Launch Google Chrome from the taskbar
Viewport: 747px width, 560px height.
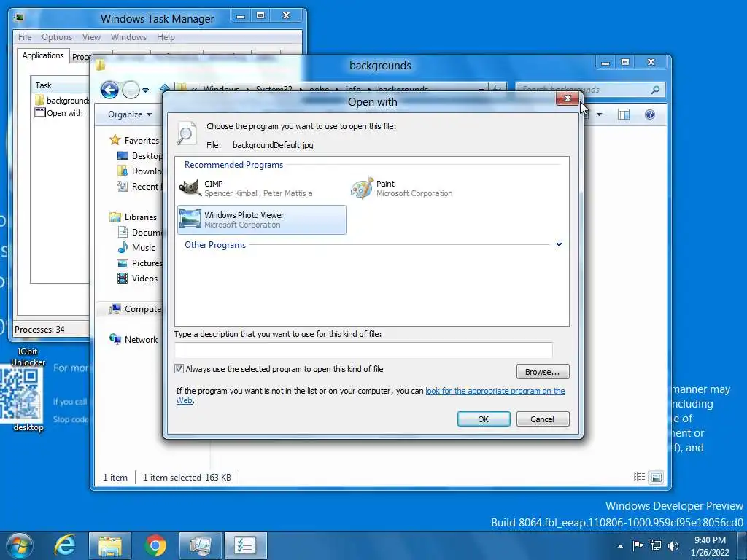(155, 545)
